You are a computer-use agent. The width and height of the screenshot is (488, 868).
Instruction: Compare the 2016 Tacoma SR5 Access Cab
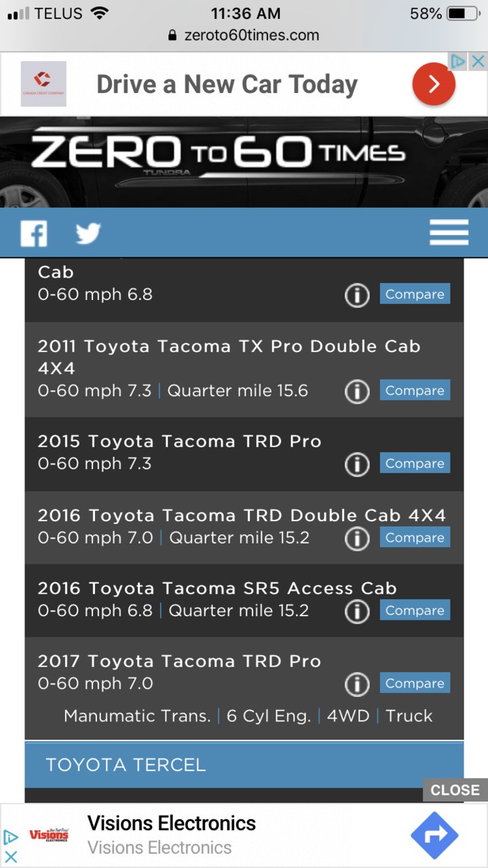click(415, 610)
